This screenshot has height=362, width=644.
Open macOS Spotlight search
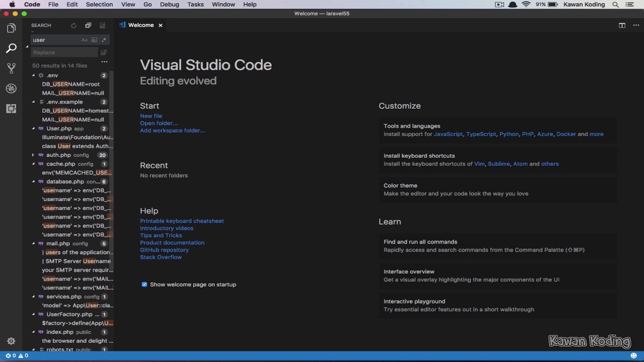tap(615, 5)
